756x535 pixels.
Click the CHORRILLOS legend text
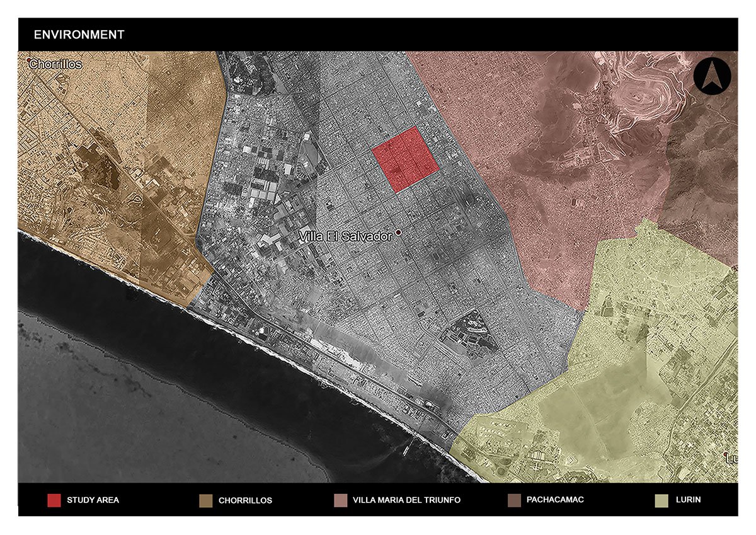click(x=245, y=500)
